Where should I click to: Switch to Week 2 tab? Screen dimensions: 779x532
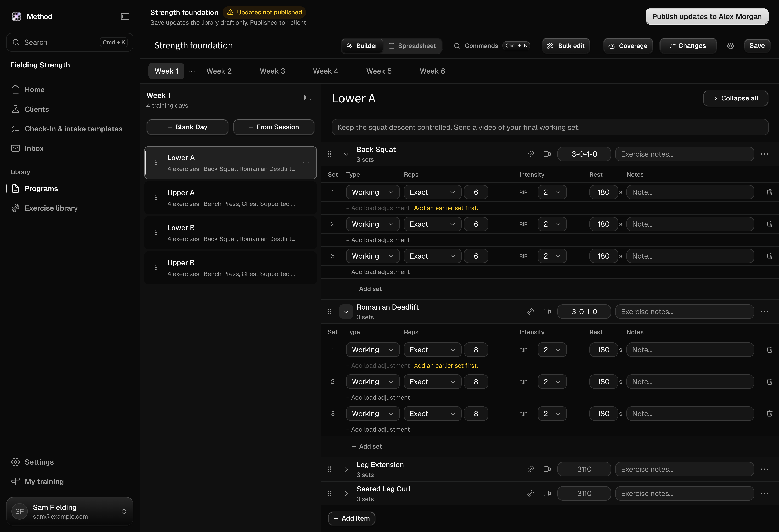click(x=219, y=71)
